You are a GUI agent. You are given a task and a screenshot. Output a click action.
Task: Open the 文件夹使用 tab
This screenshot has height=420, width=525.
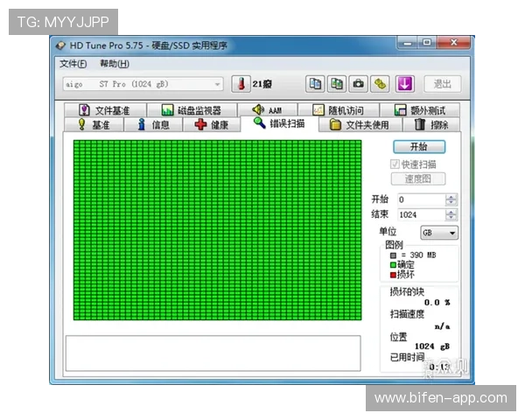click(360, 124)
